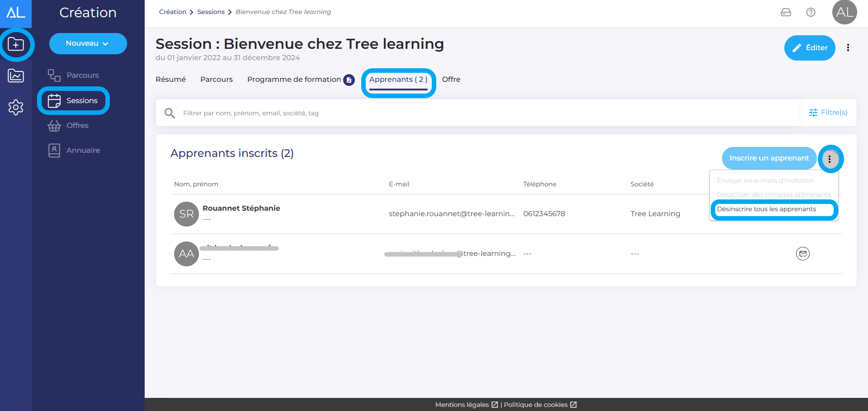Click the AL logo at top left
Viewport: 868px width, 411px height.
(16, 13)
